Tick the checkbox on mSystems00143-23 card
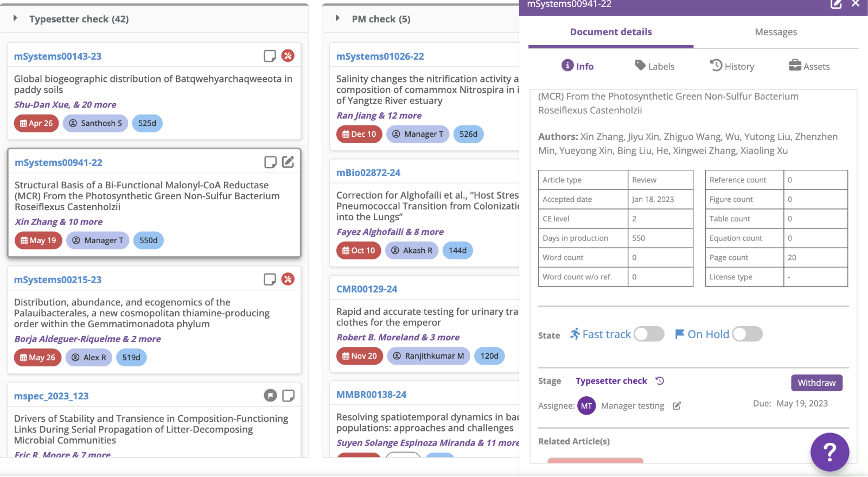Screen dimensions: 868x477 click(x=270, y=56)
